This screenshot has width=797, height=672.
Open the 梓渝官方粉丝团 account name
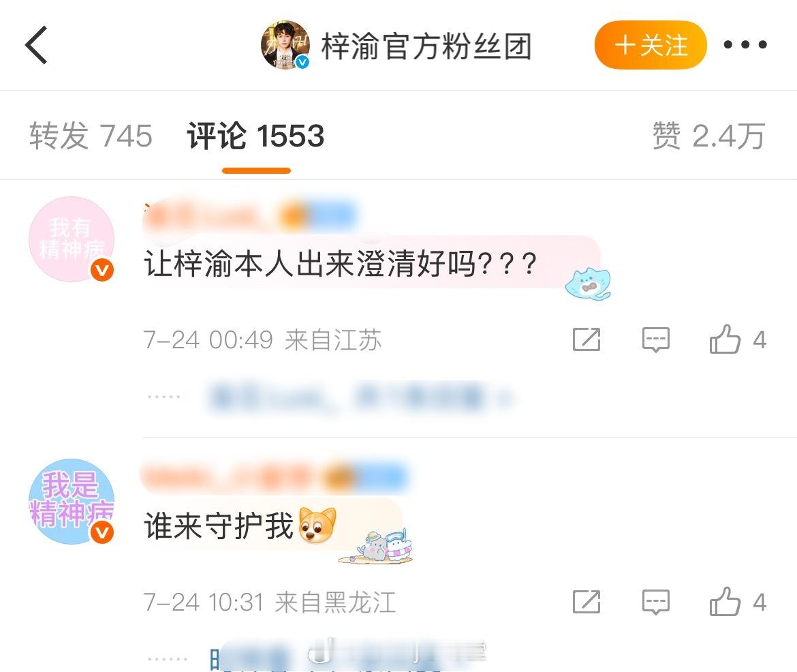426,46
